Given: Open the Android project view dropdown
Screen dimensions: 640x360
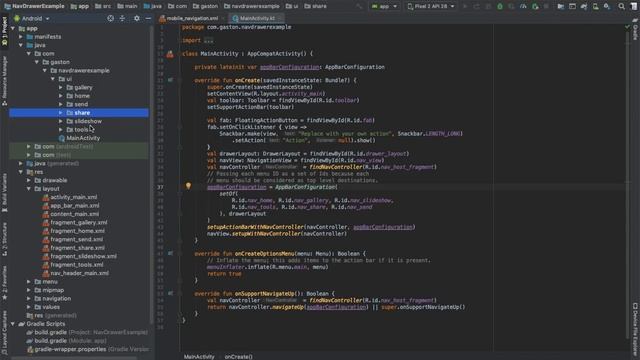Looking at the screenshot, I should click(32, 18).
